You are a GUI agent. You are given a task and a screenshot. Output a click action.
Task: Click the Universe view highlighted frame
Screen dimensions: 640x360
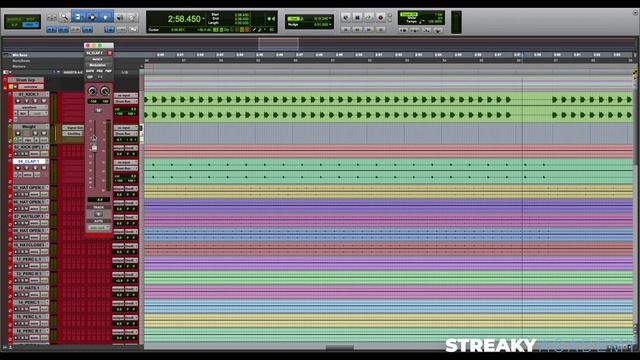coord(278,44)
